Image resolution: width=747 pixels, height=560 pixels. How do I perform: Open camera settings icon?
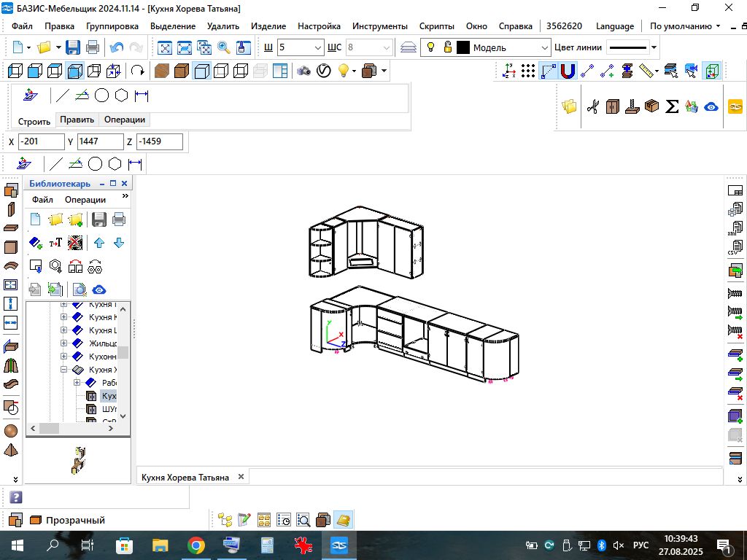tap(303, 71)
